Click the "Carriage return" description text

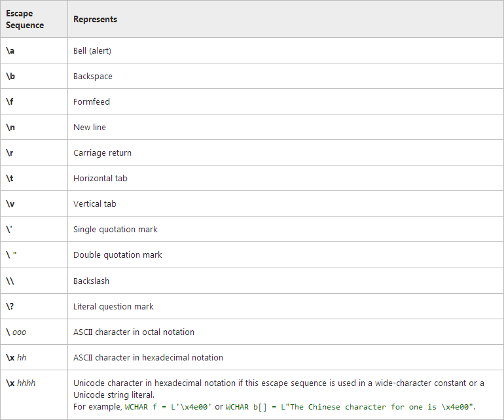(x=102, y=152)
